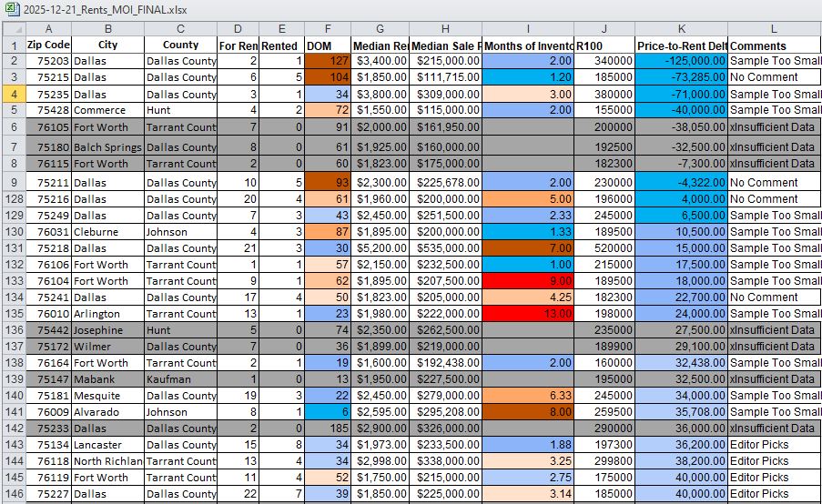This screenshot has width=822, height=504.
Task: Select the DOM cell showing 185
Action: point(327,428)
